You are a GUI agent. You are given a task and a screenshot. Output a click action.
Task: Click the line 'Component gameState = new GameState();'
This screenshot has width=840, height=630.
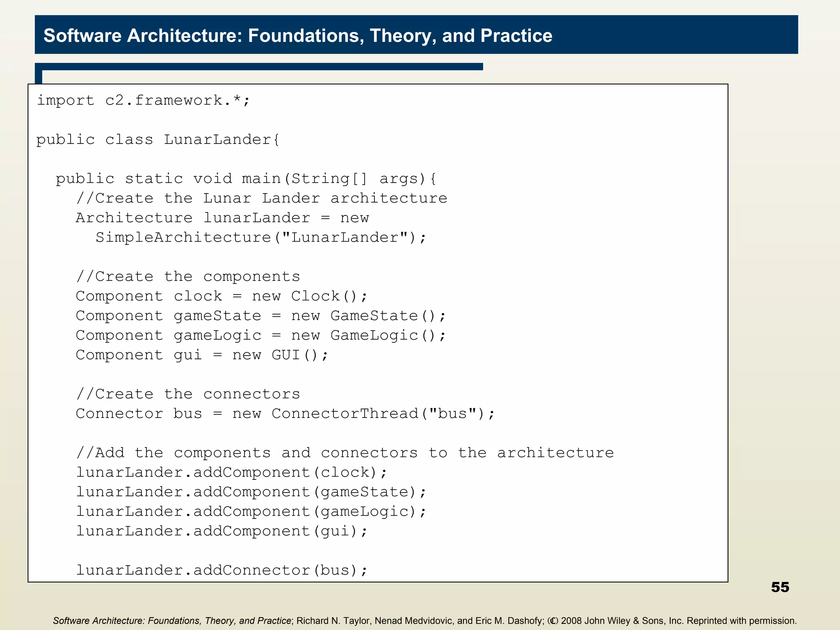click(x=261, y=316)
